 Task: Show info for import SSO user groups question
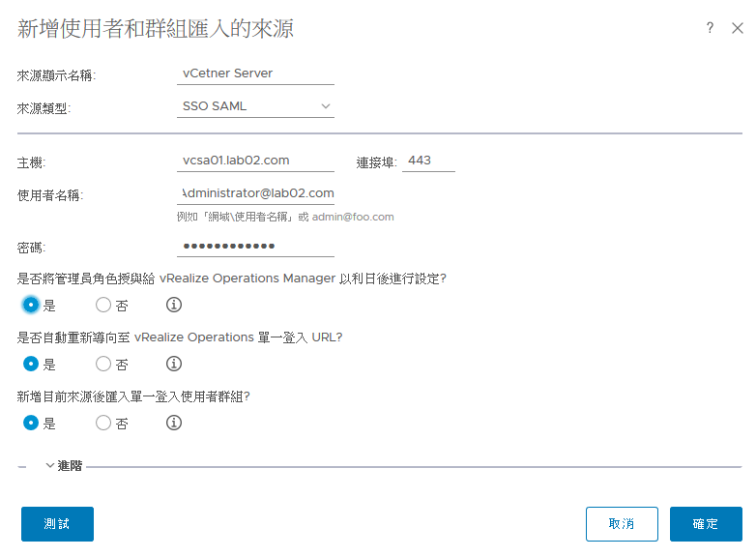(x=174, y=423)
